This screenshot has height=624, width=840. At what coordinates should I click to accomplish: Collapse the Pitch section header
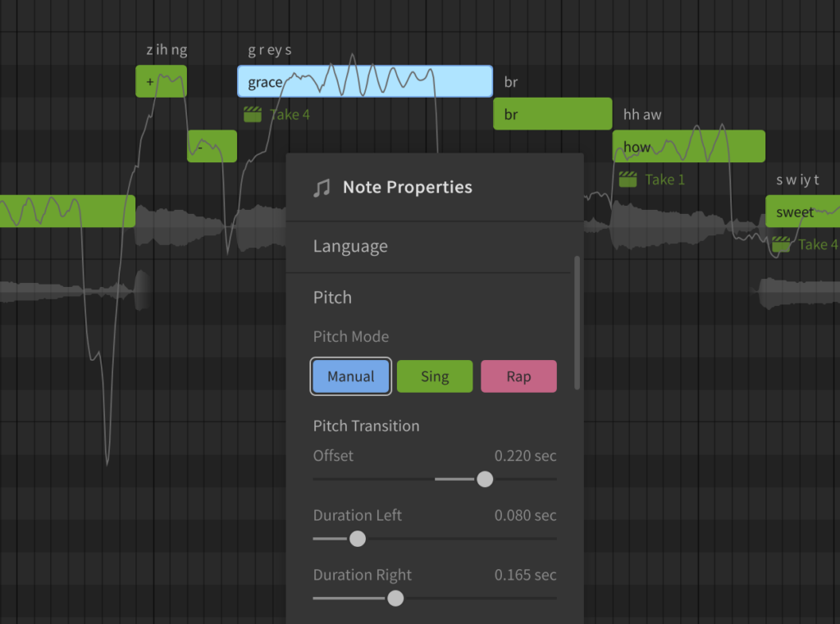click(x=332, y=297)
